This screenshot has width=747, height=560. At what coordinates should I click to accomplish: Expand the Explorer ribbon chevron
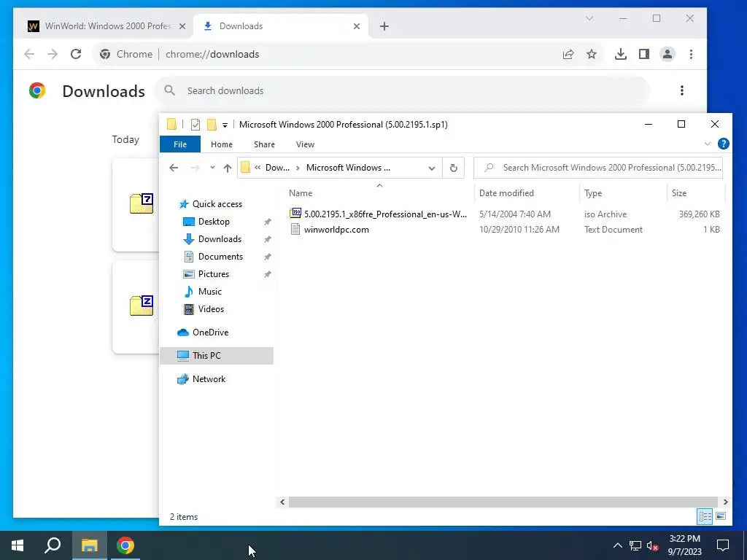point(708,144)
